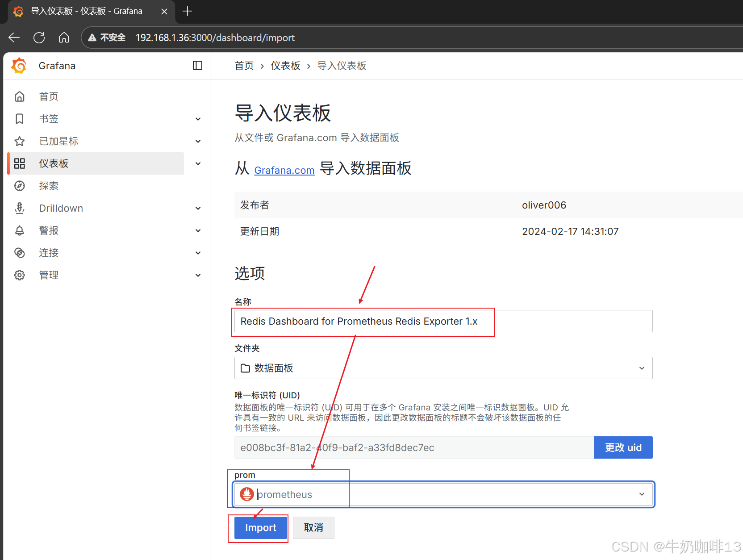Go to 首页 breadcrumb link
The width and height of the screenshot is (743, 560).
click(244, 66)
